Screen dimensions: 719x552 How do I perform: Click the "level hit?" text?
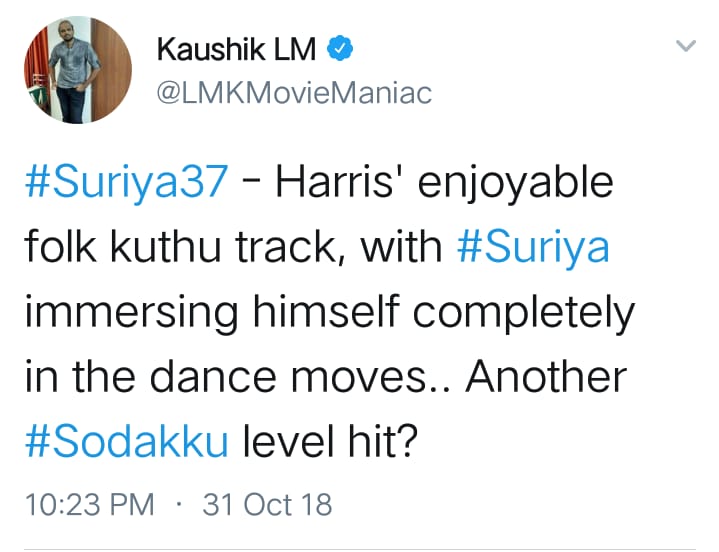point(330,441)
